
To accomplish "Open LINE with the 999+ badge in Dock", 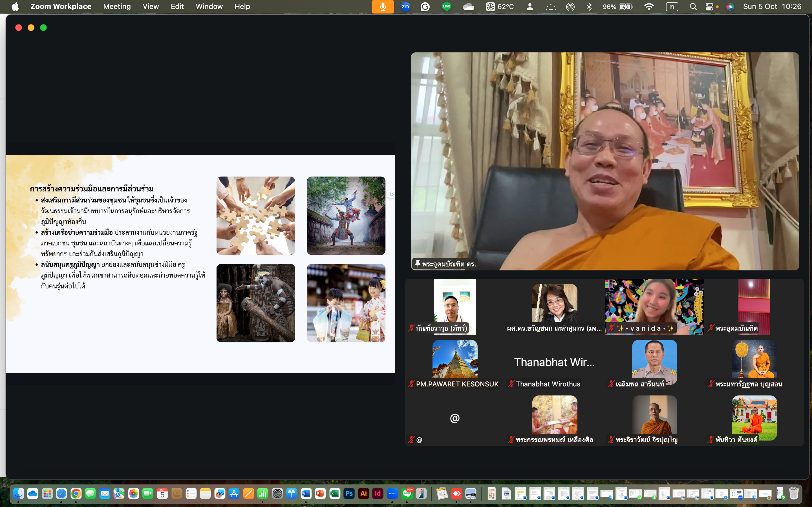I will 407,493.
